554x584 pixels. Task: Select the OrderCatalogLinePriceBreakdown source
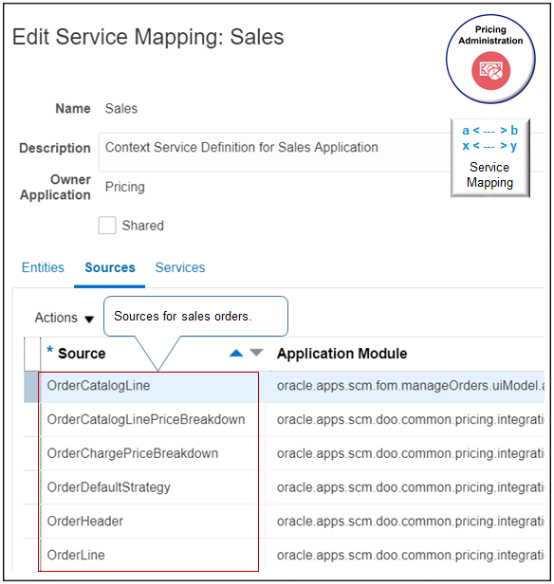[x=146, y=419]
